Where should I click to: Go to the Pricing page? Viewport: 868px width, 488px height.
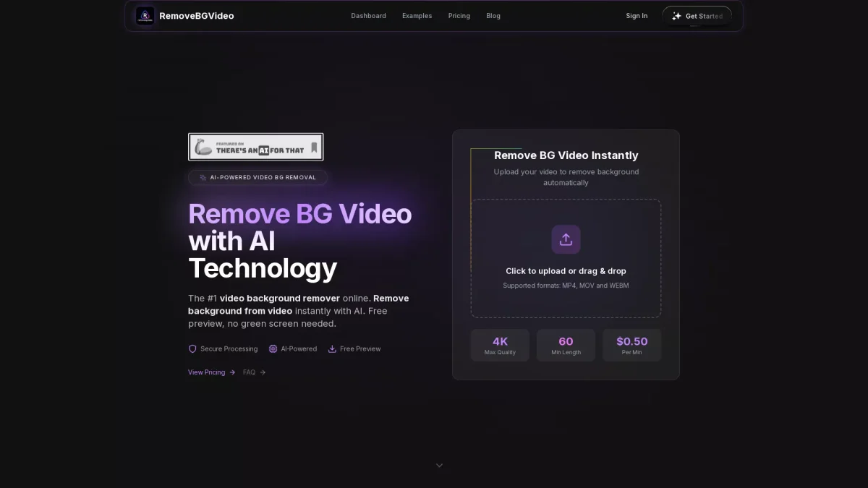click(459, 16)
